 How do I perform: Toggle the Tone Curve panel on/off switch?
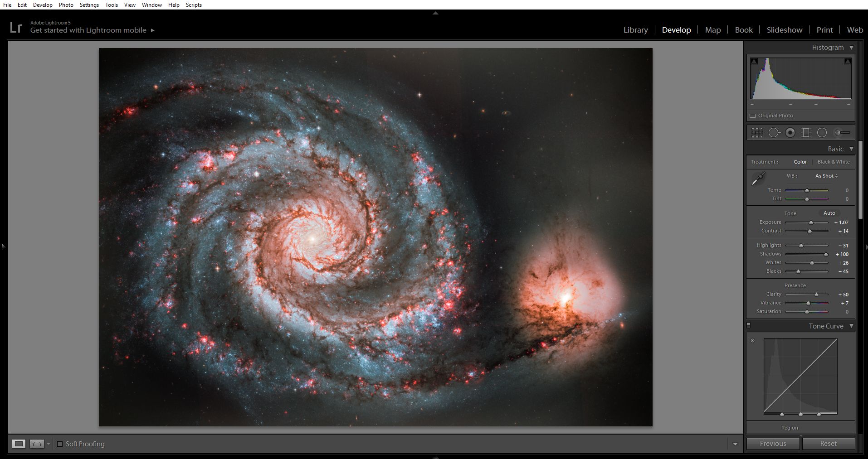pos(749,325)
